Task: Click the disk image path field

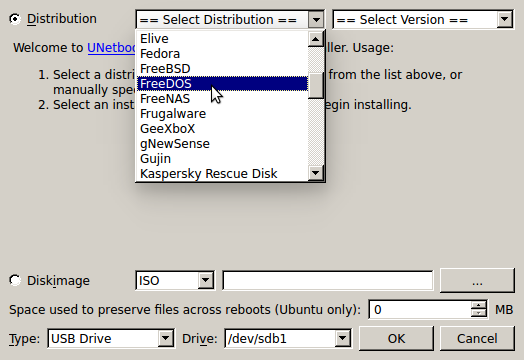Action: point(328,280)
